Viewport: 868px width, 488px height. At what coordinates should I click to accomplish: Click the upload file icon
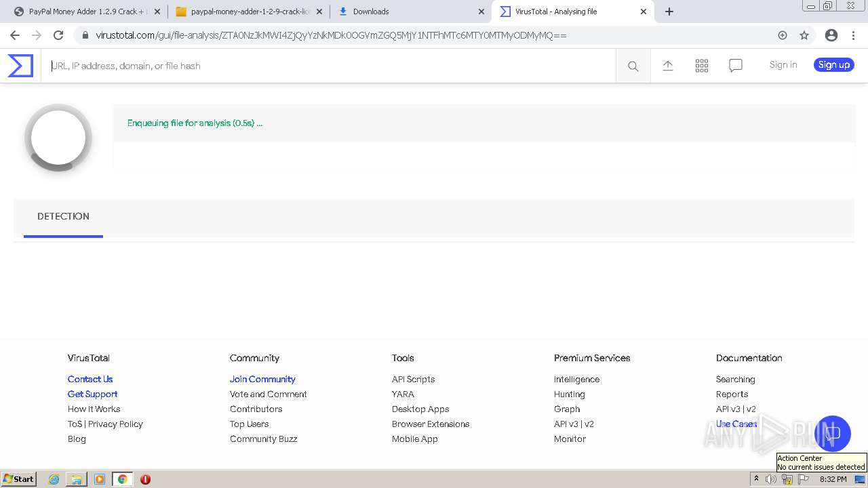(x=668, y=65)
